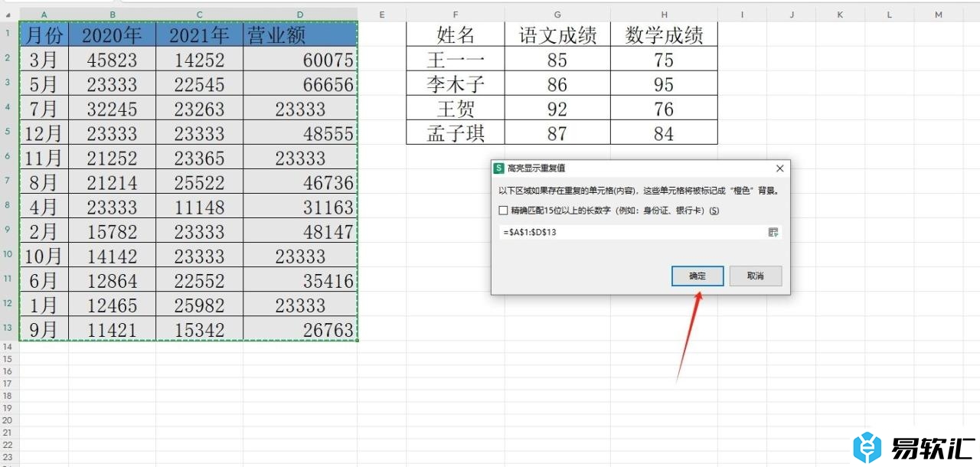Select the name cell 王一一
This screenshot has width=980, height=467.
point(456,59)
